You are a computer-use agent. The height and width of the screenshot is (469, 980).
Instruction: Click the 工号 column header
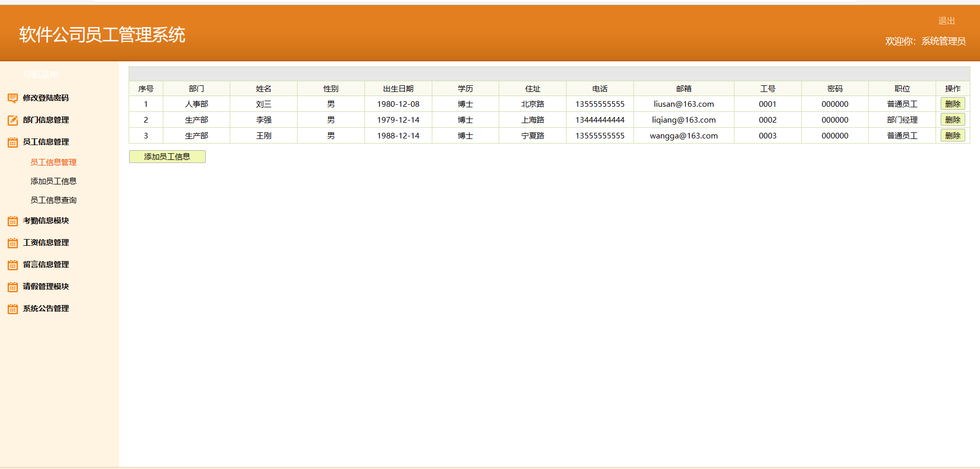pyautogui.click(x=768, y=88)
